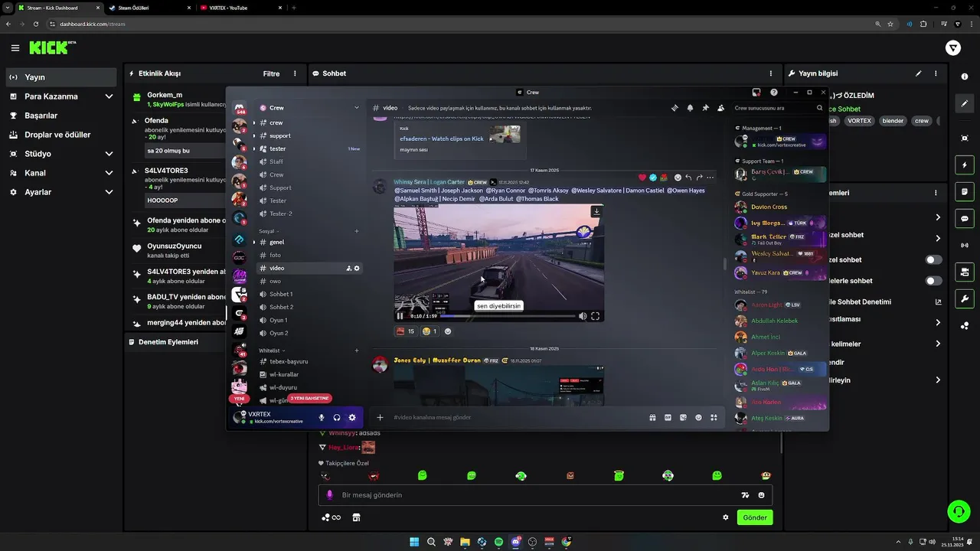This screenshot has width=980, height=551.
Task: Add reaction 15 on the video message
Action: tap(406, 331)
